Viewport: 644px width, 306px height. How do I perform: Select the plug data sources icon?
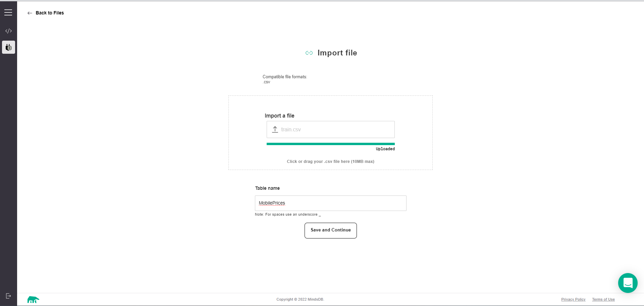point(8,47)
